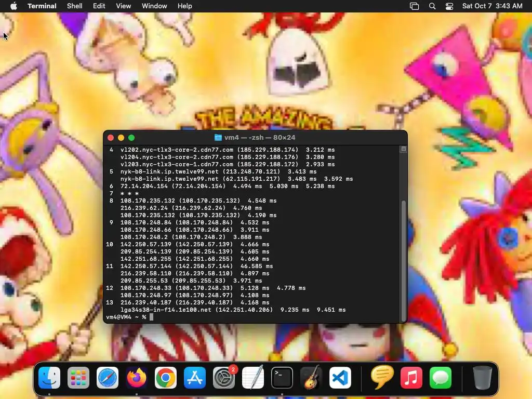
Task: Open Launchpad from the Dock
Action: [x=78, y=378]
